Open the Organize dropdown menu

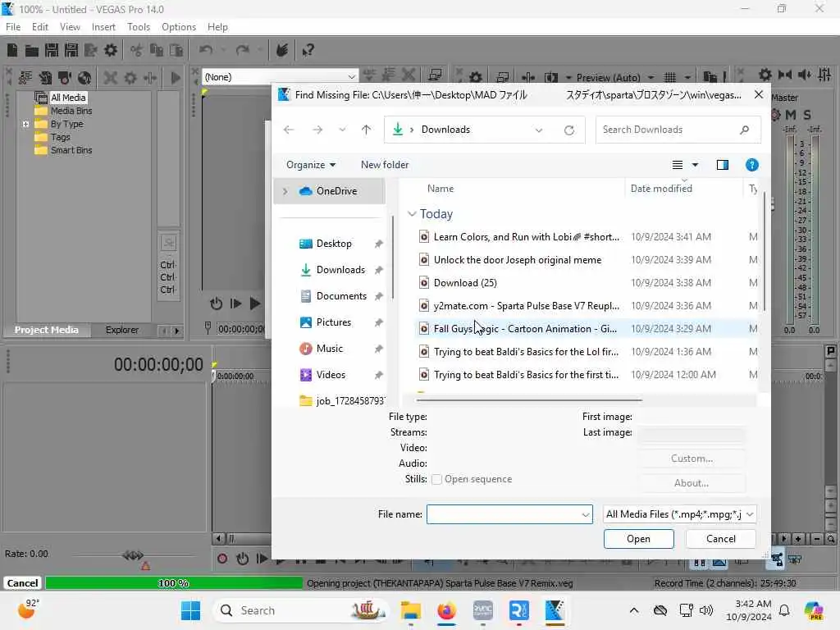[311, 165]
